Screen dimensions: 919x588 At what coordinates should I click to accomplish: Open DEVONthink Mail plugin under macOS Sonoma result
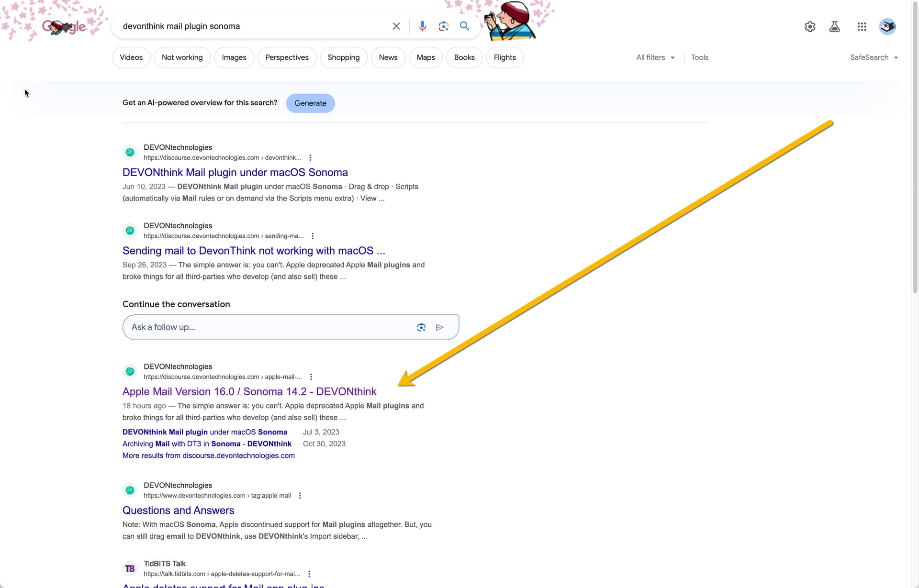[235, 172]
